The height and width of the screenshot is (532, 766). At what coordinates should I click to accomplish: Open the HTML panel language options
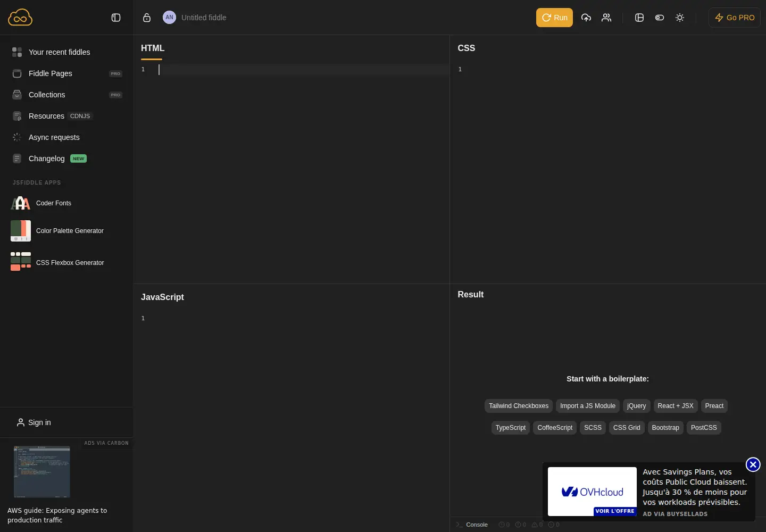tap(153, 48)
